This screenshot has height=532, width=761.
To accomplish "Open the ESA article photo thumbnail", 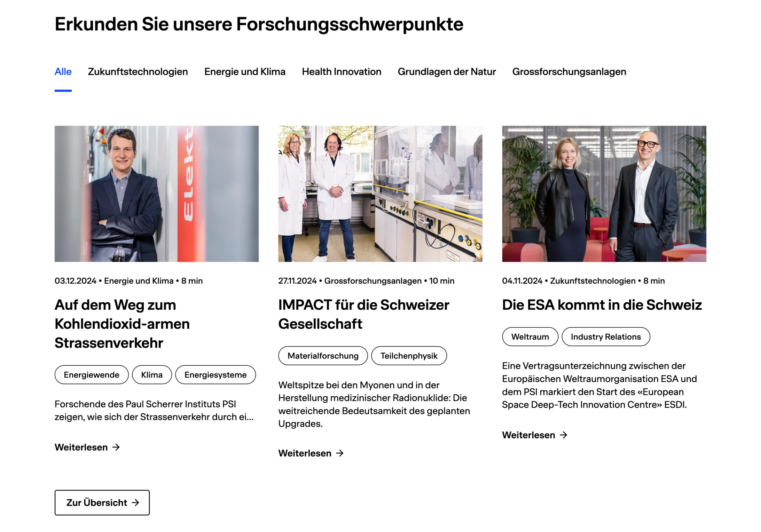I will coord(604,194).
